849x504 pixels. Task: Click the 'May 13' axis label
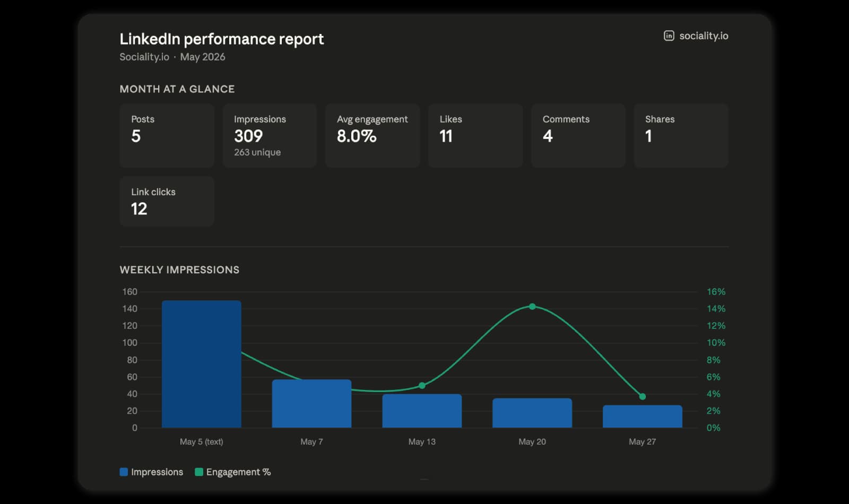[422, 441]
